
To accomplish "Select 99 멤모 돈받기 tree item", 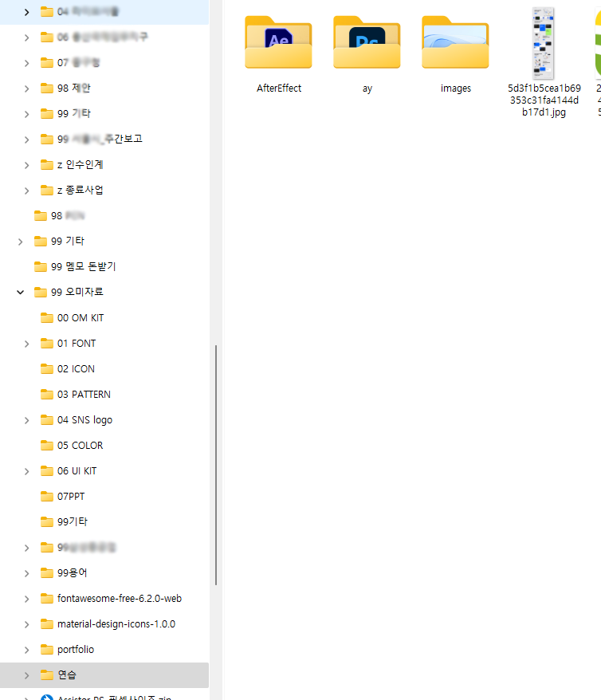I will (x=104, y=266).
